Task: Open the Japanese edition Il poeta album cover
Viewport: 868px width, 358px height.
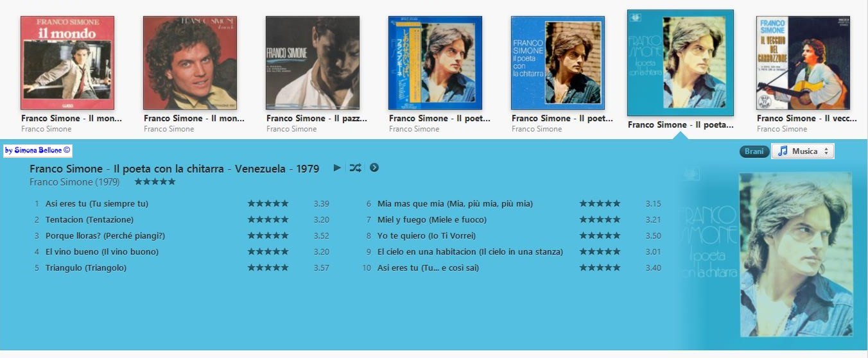Action: [x=435, y=63]
